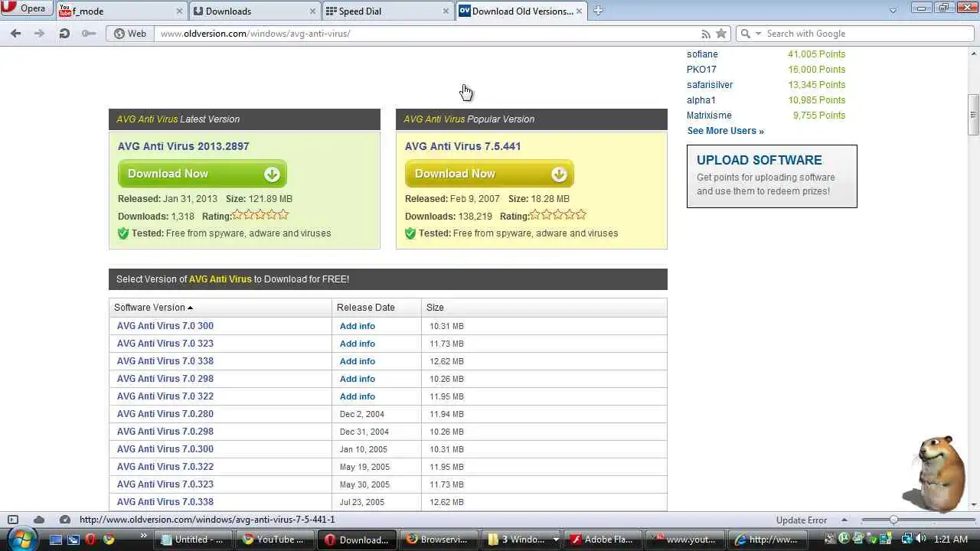Bookmark page with the star icon
This screenshot has width=980, height=551.
pos(720,34)
